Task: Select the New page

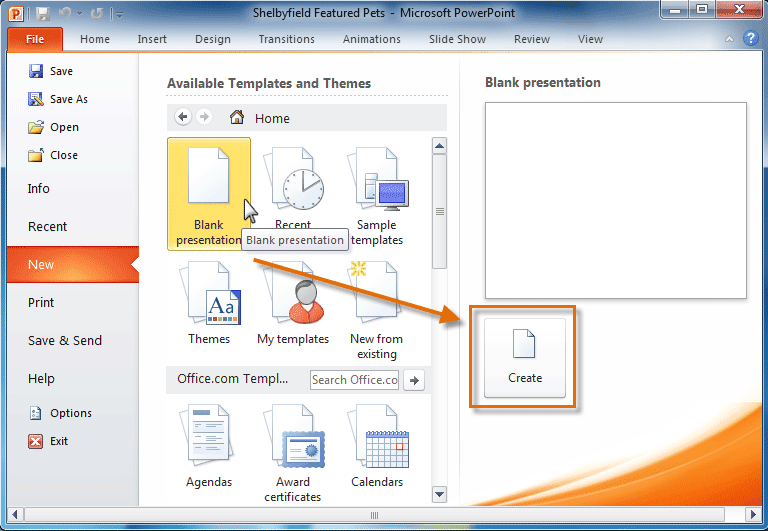Action: point(73,265)
